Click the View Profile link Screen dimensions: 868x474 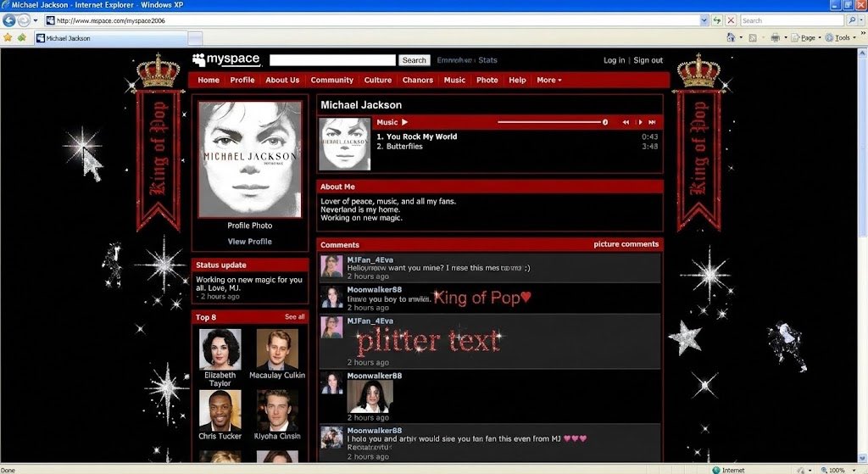249,242
